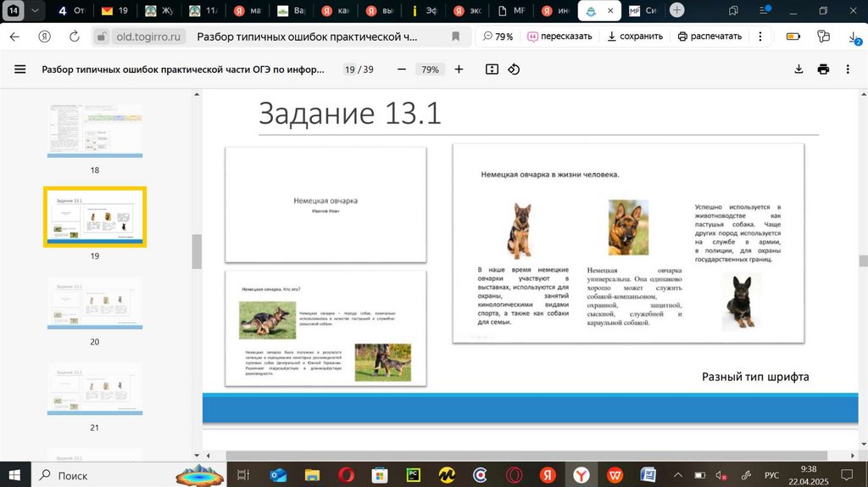
Task: Click the page number input field
Action: (349, 70)
